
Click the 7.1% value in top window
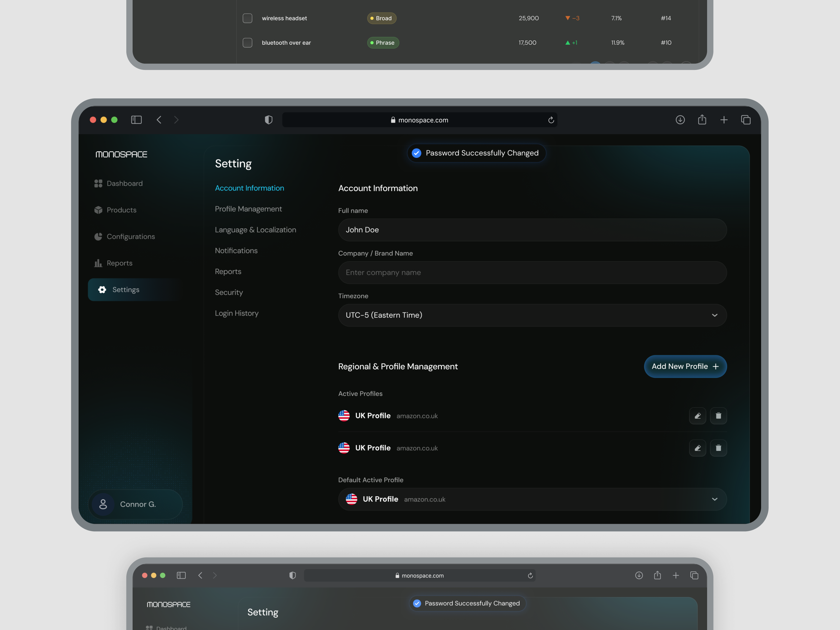click(x=616, y=18)
